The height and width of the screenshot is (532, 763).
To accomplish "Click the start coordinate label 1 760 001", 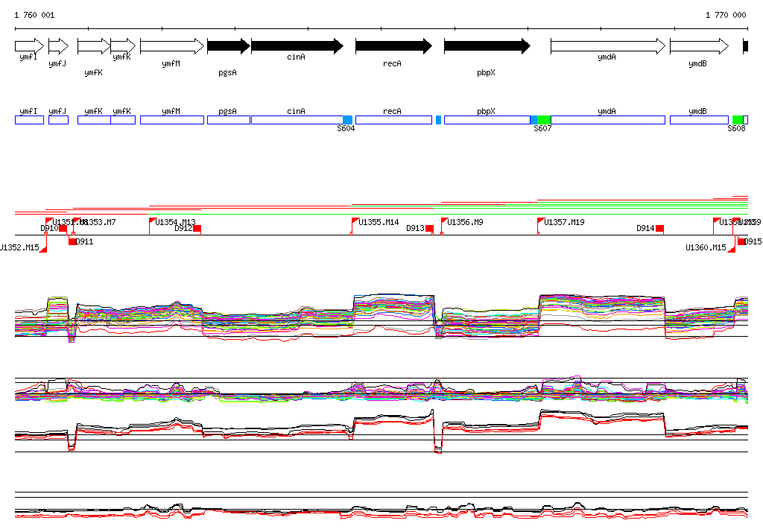I will (34, 15).
